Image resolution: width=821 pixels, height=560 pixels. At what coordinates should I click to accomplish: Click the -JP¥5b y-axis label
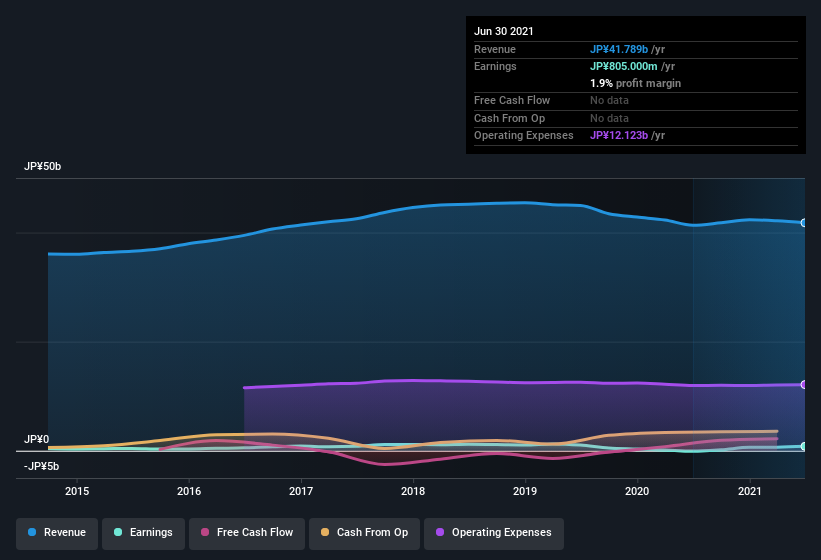click(x=41, y=466)
